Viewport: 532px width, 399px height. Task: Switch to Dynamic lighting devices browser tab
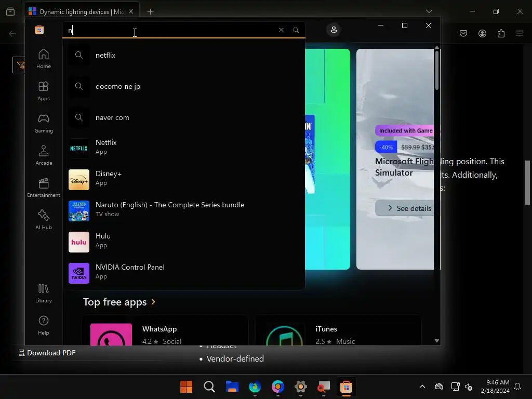(81, 12)
